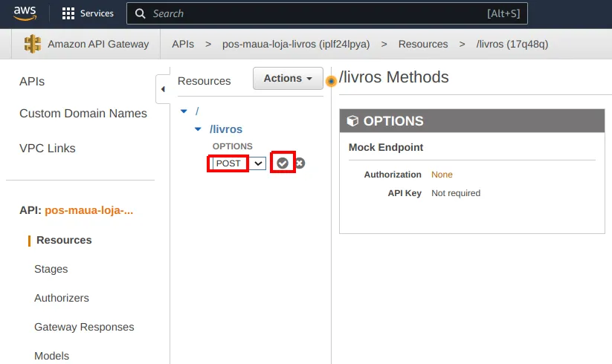The image size is (612, 364).
Task: Confirm method with checkmark icon
Action: pos(283,163)
